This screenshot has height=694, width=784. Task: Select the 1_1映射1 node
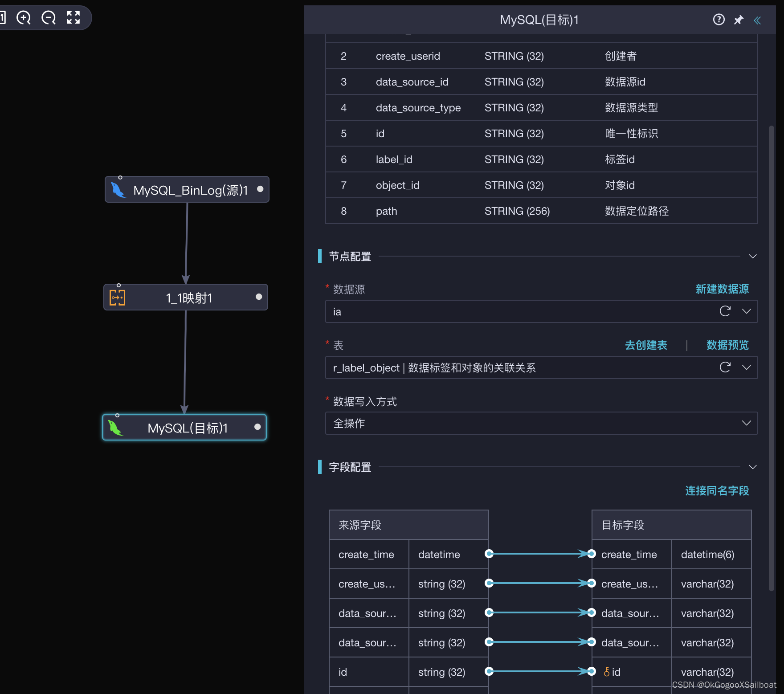[x=186, y=298]
